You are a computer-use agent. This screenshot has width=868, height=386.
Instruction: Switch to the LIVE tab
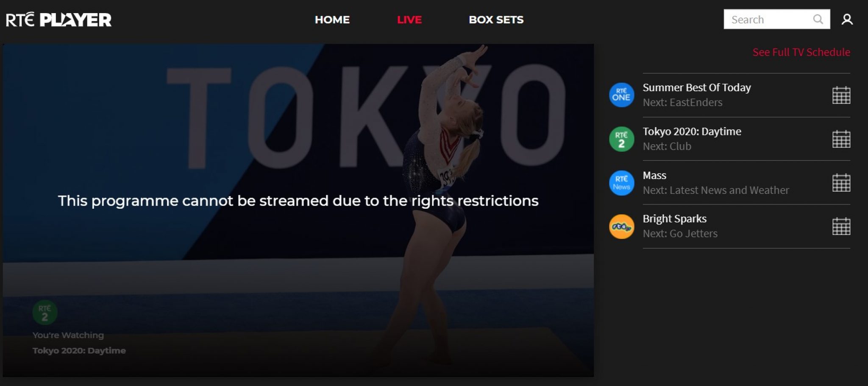tap(409, 20)
